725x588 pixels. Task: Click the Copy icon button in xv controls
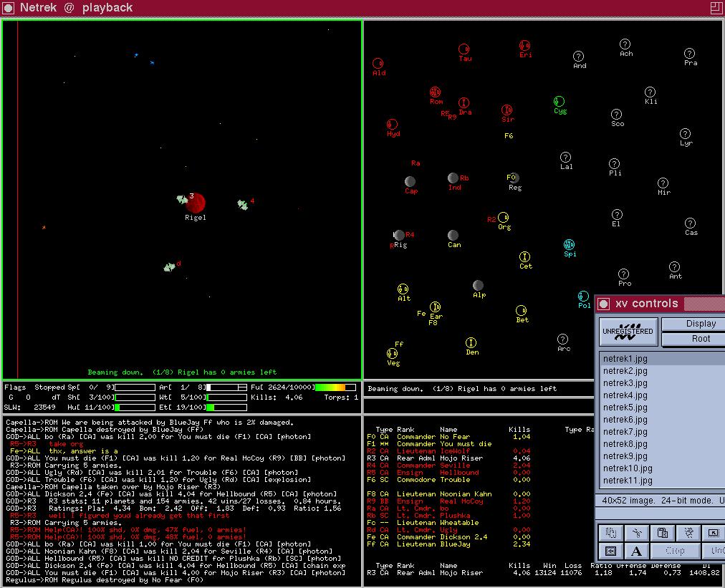pyautogui.click(x=611, y=533)
